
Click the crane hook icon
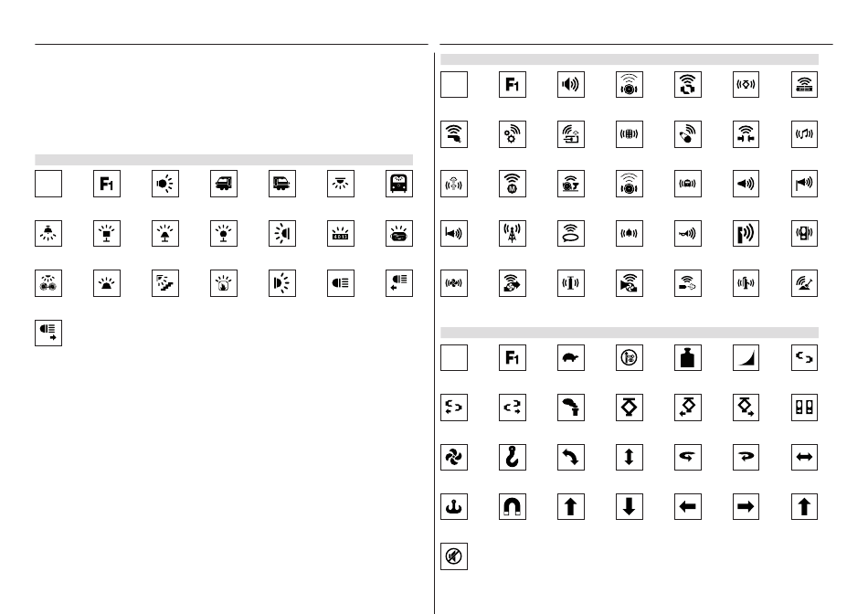coord(512,458)
